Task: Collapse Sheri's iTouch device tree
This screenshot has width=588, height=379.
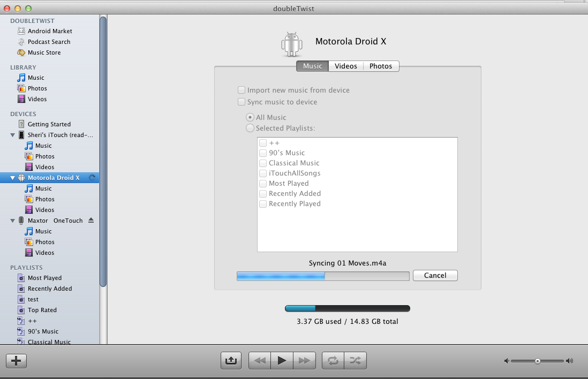Action: pos(12,135)
